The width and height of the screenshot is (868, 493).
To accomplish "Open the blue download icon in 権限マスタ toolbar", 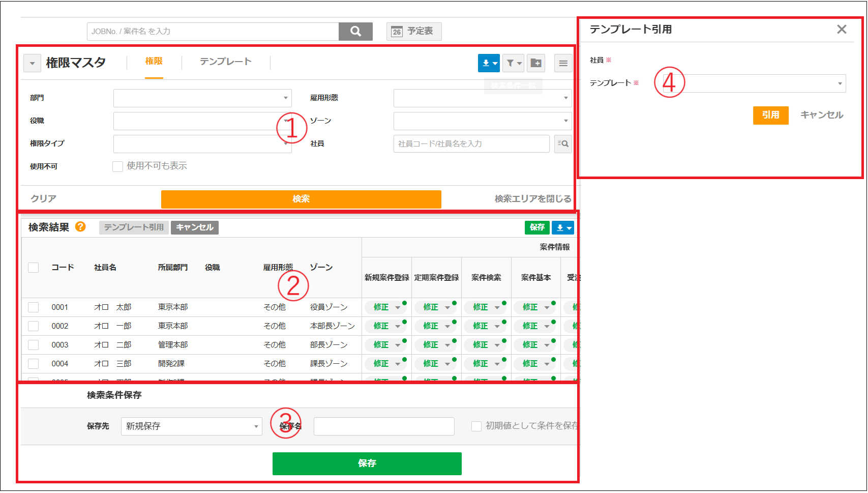I will tap(488, 63).
